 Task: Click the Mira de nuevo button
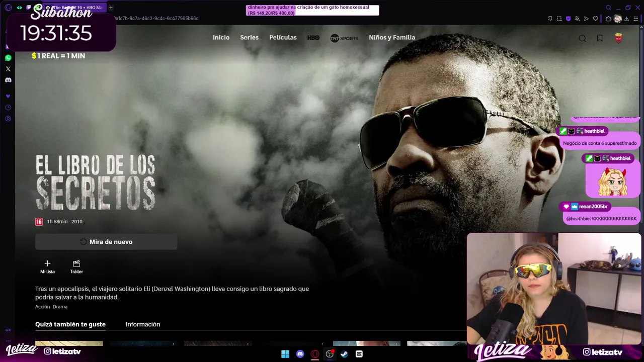106,242
